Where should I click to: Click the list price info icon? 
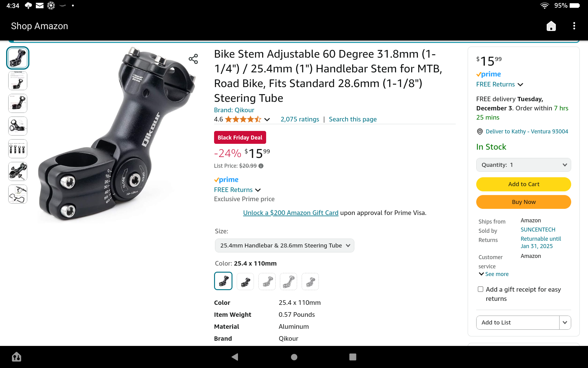click(261, 166)
